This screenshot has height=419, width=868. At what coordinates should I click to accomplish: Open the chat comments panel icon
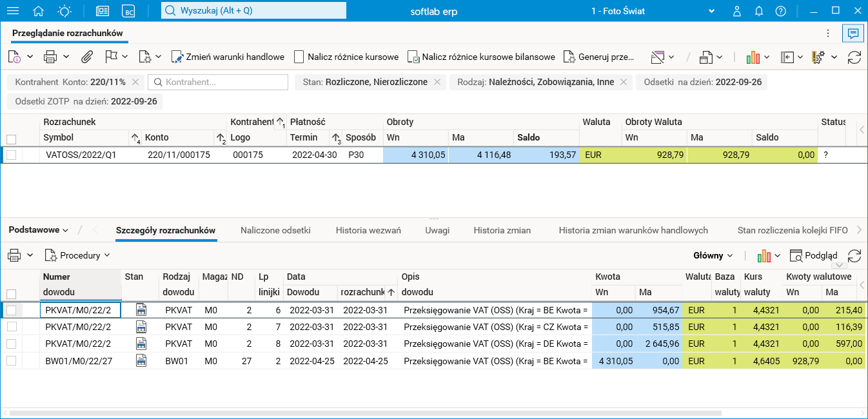tap(853, 33)
